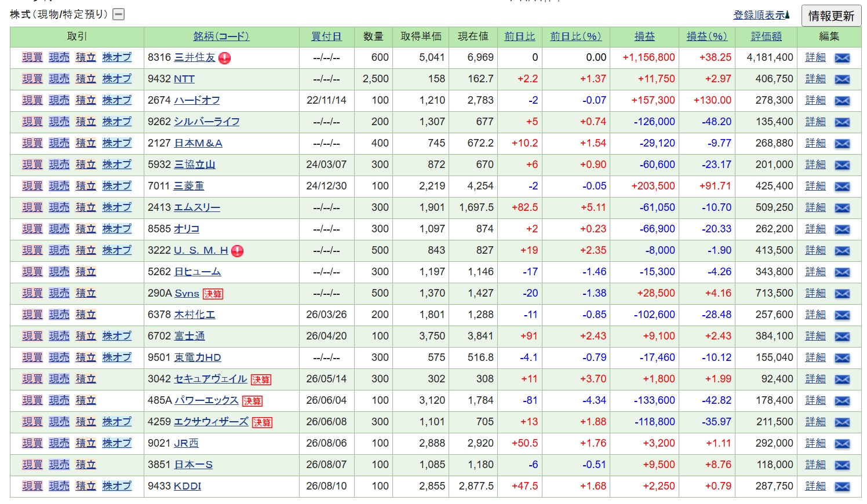The image size is (867, 504).
Task: Click the red alert icon beside 三井住友
Action: pos(224,58)
